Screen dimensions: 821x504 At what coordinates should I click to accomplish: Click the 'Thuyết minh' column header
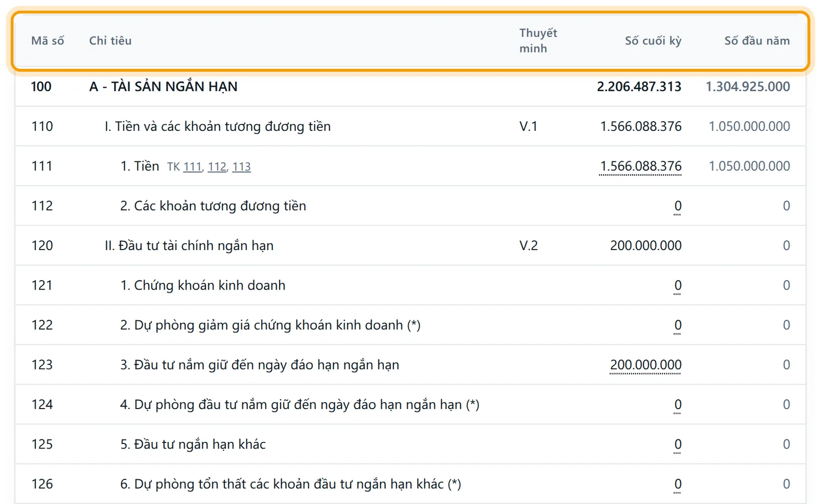pyautogui.click(x=538, y=41)
